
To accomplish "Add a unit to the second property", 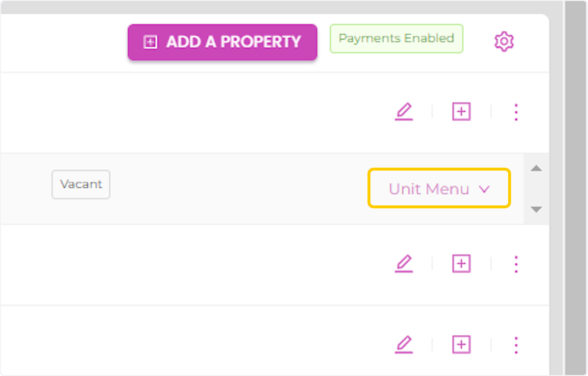I will point(461,264).
